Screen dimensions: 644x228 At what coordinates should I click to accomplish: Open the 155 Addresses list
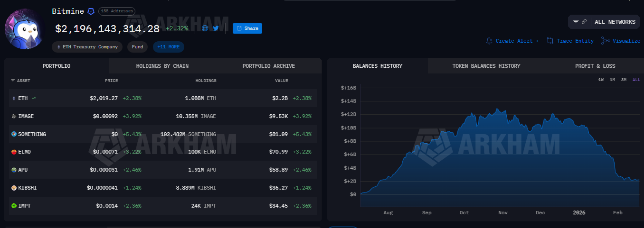(117, 11)
